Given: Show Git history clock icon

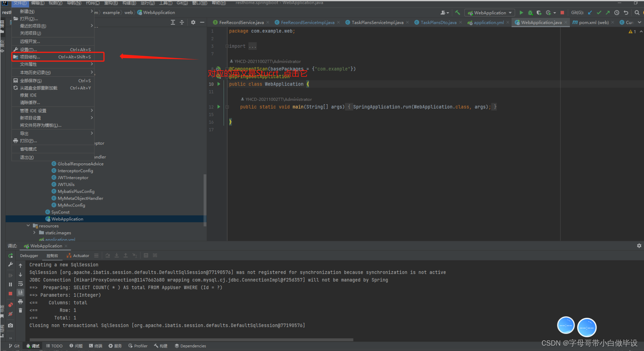Looking at the screenshot, I should 616,13.
